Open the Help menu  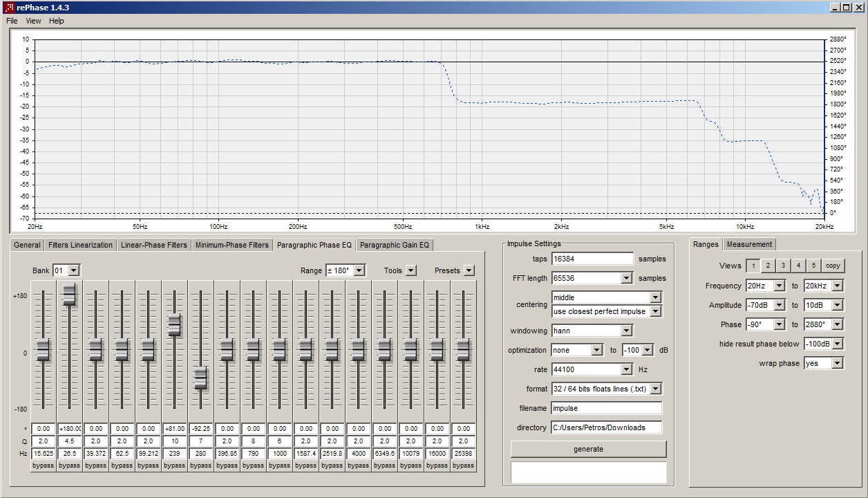pos(57,21)
